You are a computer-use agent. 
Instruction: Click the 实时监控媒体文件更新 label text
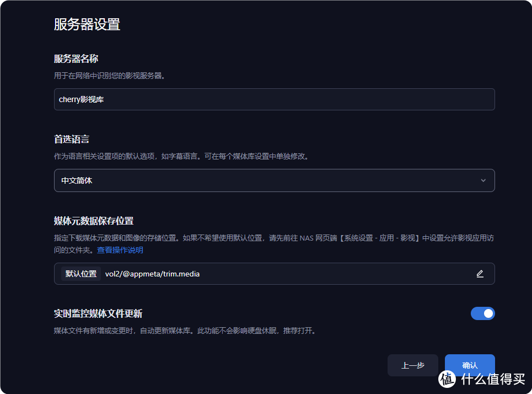click(98, 313)
